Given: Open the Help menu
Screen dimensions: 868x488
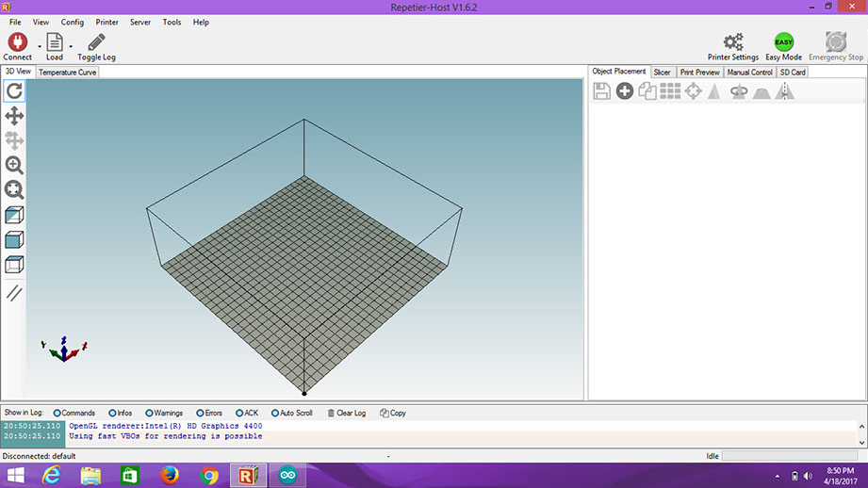Looking at the screenshot, I should coord(201,22).
